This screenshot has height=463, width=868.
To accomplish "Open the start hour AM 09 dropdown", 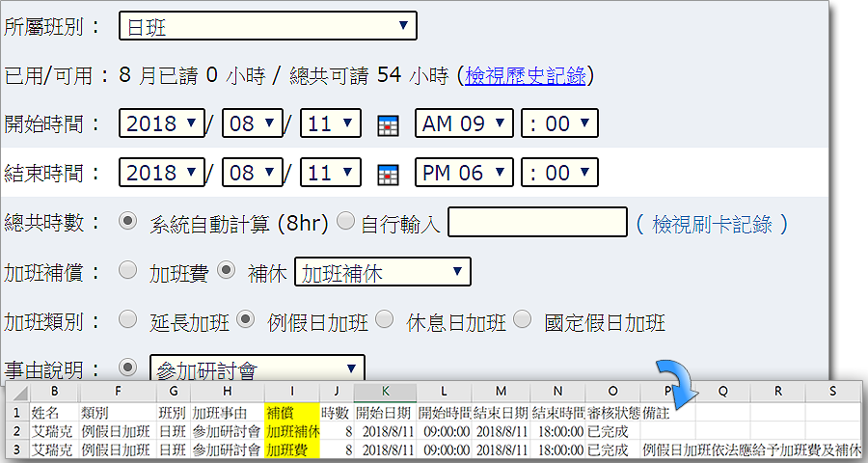I will pos(464,123).
